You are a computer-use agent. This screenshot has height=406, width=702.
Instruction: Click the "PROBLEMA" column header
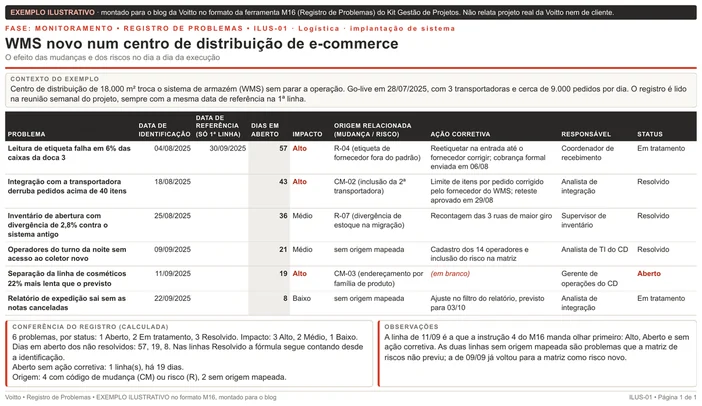tap(26, 134)
